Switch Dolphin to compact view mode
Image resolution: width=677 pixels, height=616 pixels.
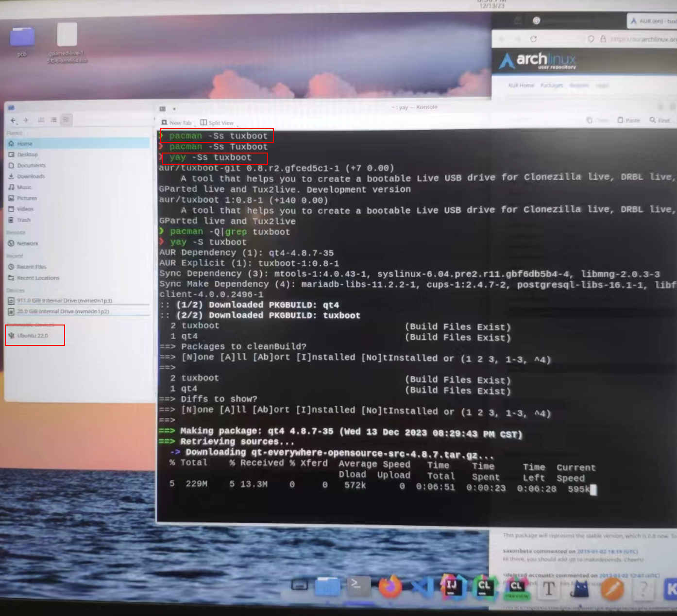pos(53,120)
